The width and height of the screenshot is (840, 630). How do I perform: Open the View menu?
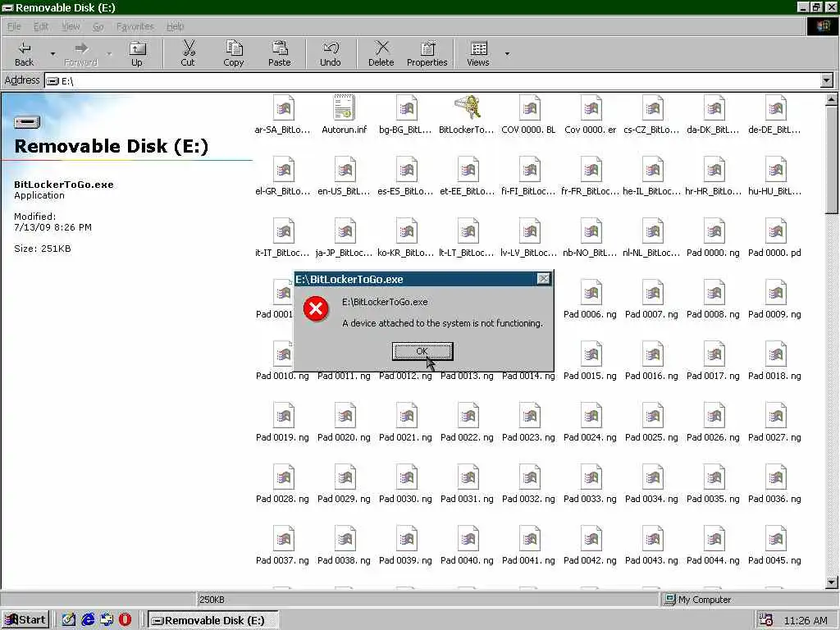[71, 26]
